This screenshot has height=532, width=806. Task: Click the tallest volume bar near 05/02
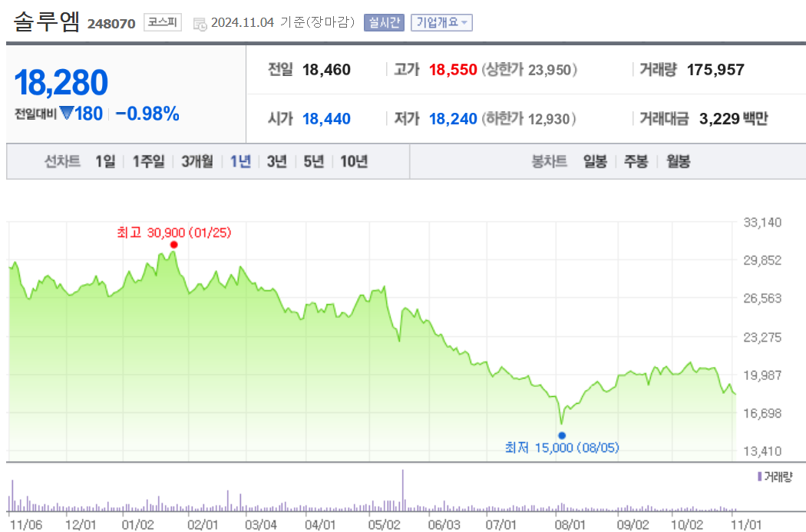[x=402, y=491]
